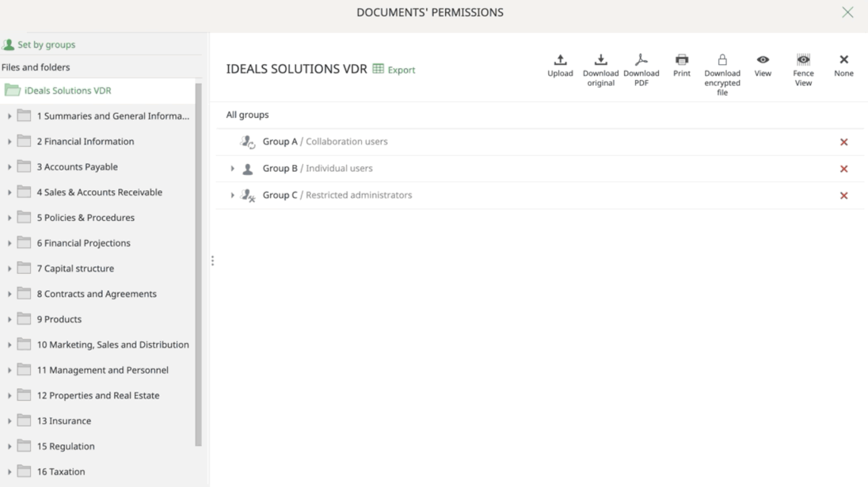Click the Download PDF permission icon

click(x=641, y=60)
